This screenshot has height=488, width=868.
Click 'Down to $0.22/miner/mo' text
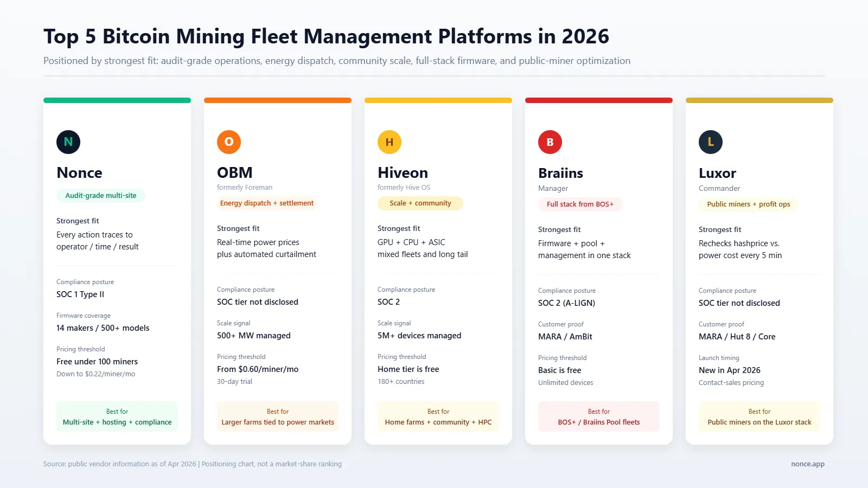95,374
